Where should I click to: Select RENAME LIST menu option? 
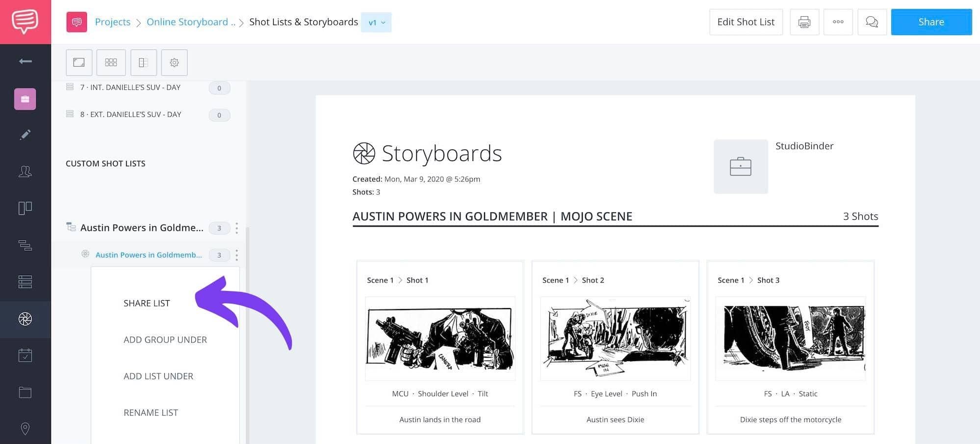(x=151, y=413)
